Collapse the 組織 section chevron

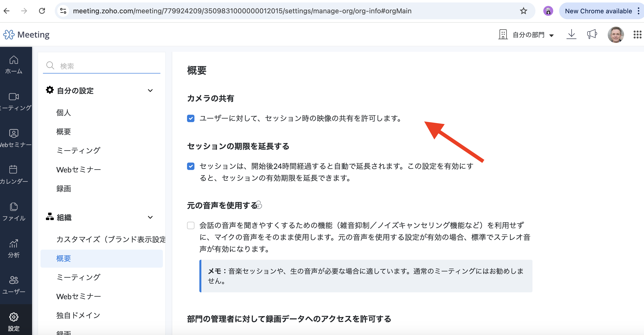tap(150, 217)
